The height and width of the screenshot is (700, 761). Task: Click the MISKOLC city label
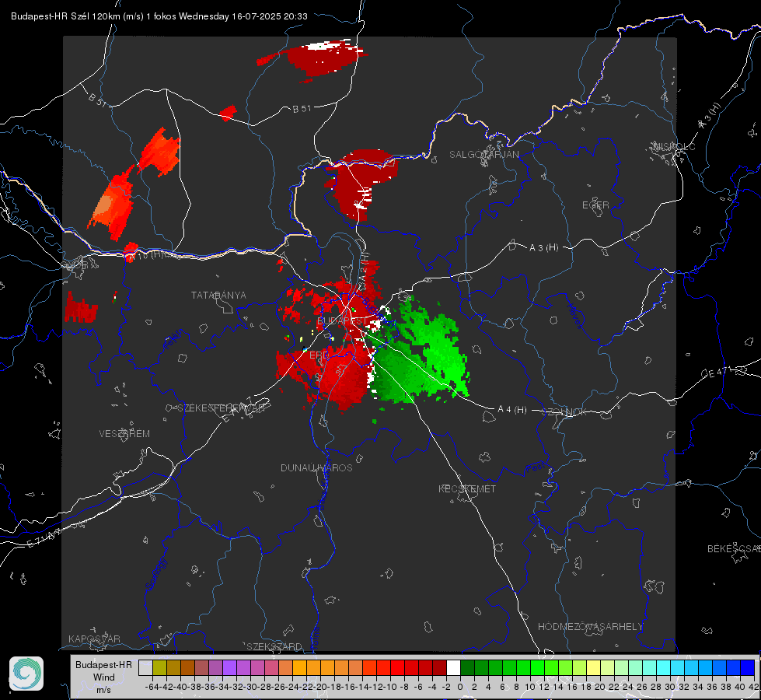click(674, 146)
